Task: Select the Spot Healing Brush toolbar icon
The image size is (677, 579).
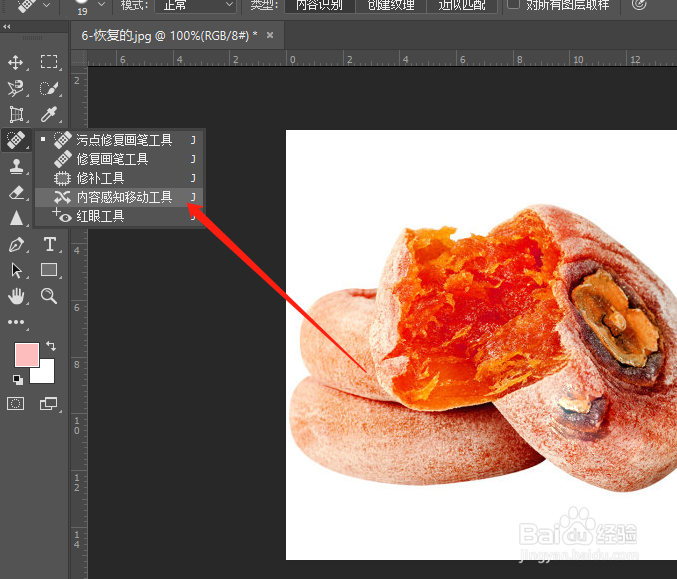Action: [x=16, y=140]
